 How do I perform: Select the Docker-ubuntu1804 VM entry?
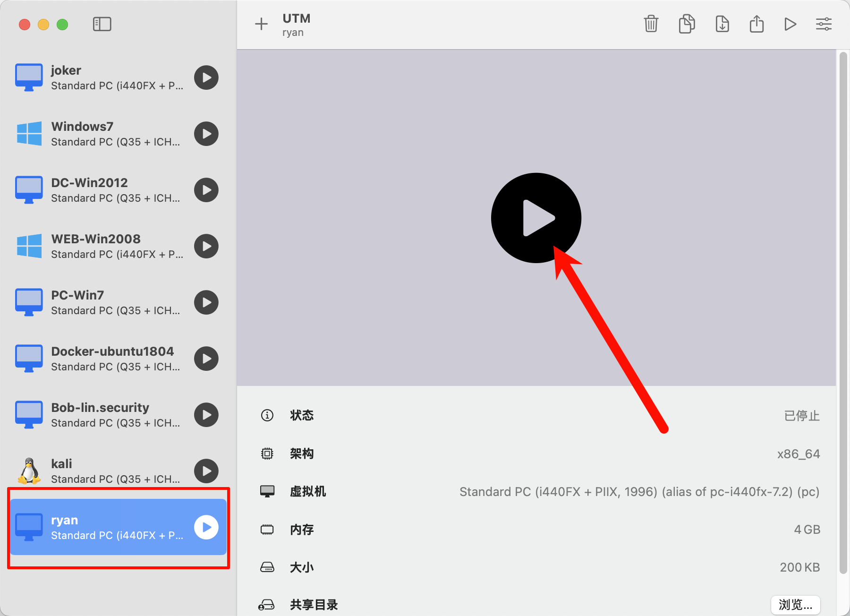coord(118,359)
